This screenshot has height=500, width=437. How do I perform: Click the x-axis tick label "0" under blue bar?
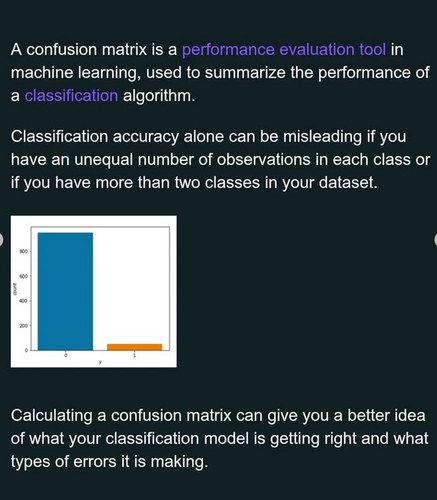66,355
